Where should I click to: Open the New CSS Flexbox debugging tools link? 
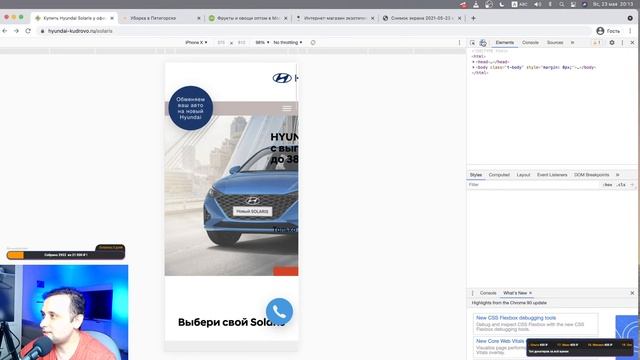[516, 318]
